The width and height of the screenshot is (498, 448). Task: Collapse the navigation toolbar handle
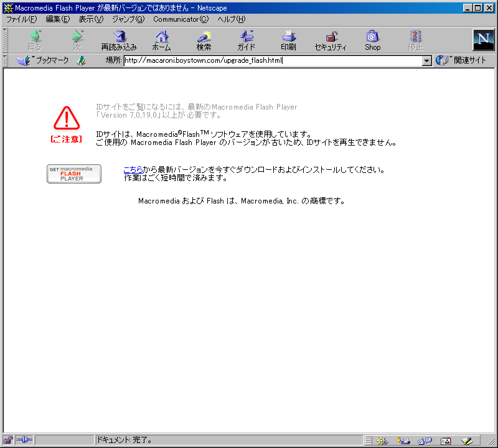[x=5, y=40]
